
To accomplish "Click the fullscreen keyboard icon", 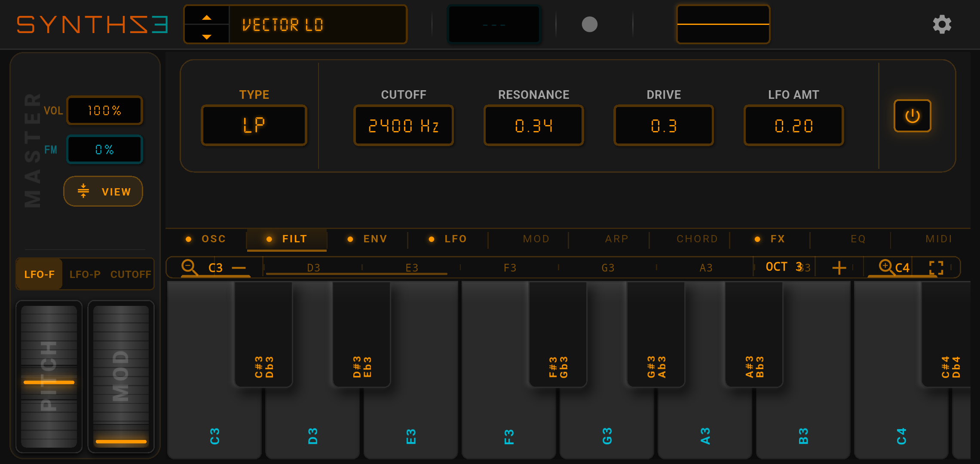I will click(936, 268).
